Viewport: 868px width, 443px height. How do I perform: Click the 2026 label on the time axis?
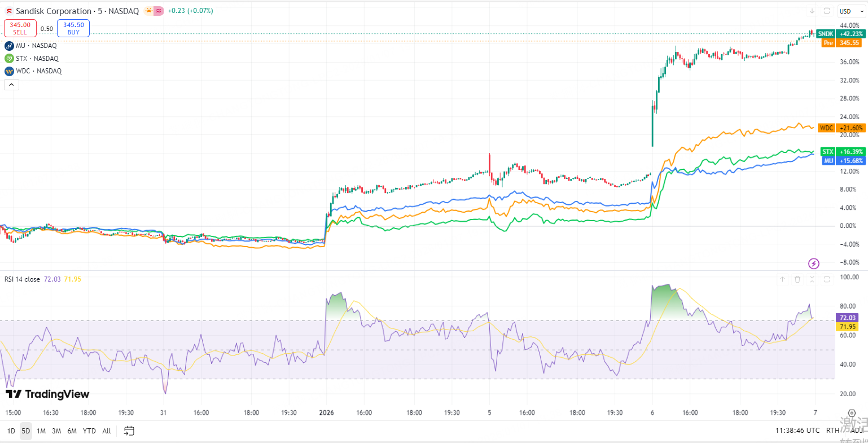326,413
